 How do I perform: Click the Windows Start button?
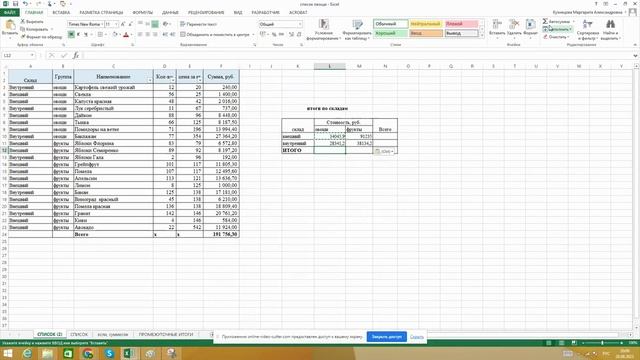7,353
